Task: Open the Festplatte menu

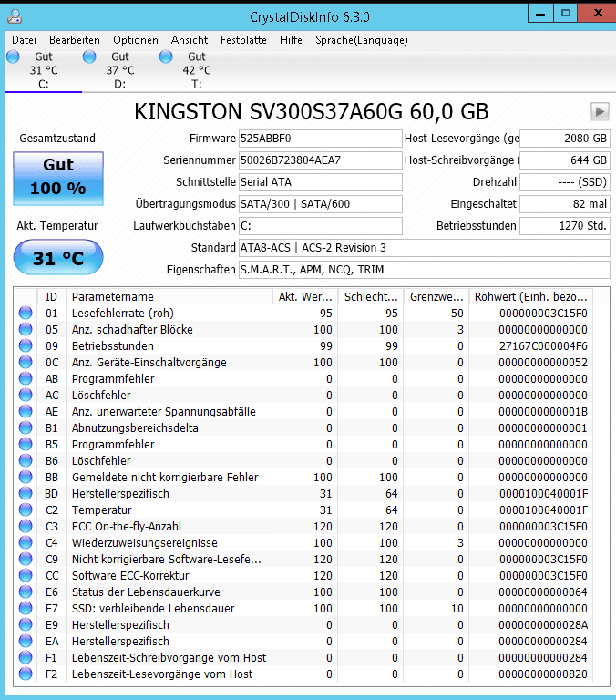Action: click(243, 40)
